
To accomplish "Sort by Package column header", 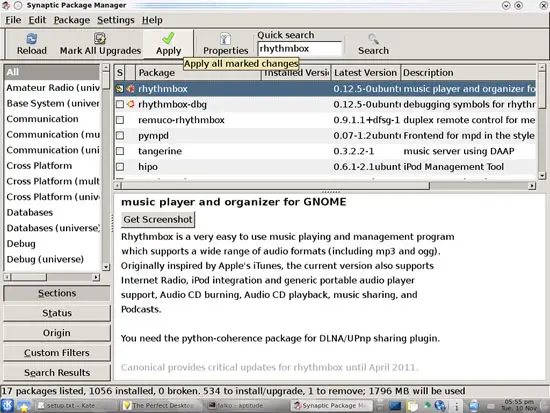I will pyautogui.click(x=198, y=73).
